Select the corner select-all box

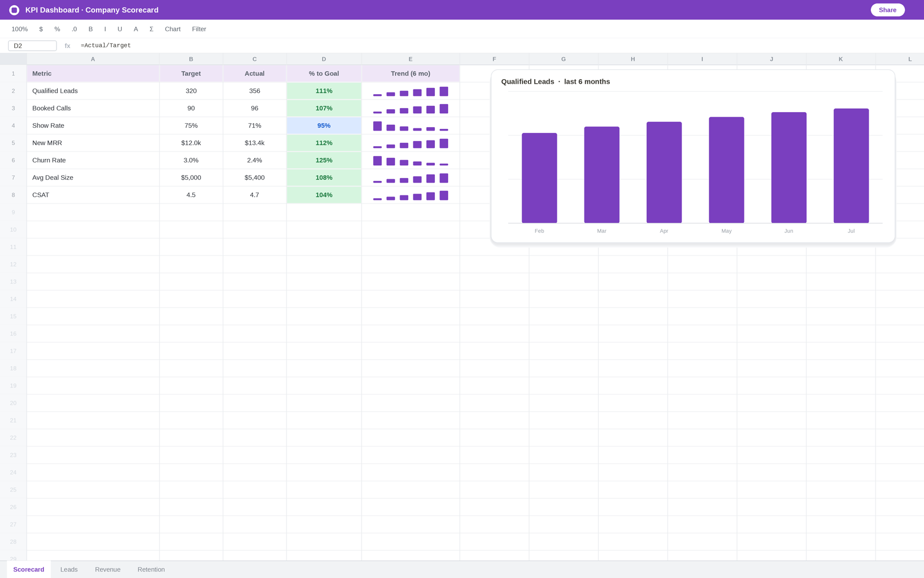point(13,59)
